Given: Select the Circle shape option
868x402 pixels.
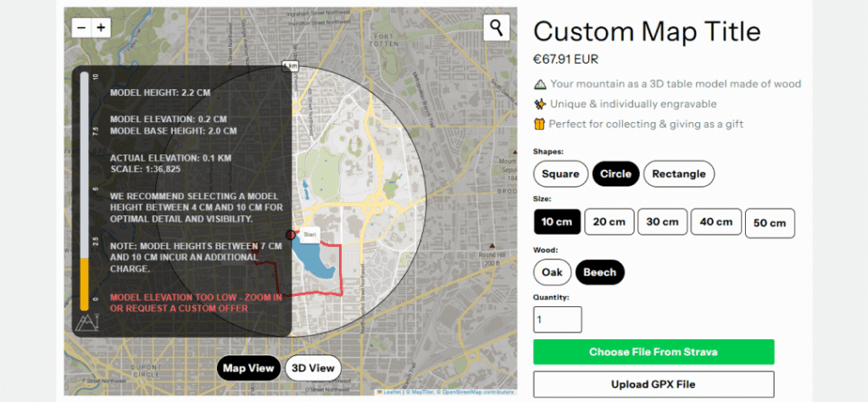Looking at the screenshot, I should pos(615,174).
